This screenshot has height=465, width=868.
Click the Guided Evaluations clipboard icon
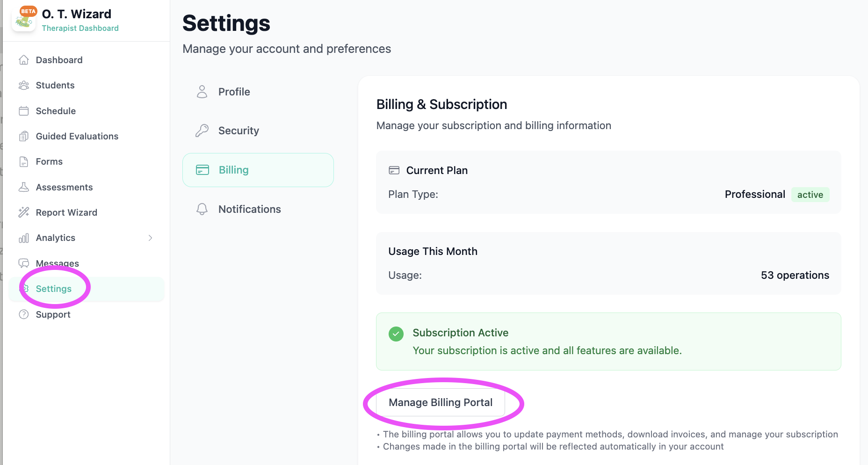[24, 136]
